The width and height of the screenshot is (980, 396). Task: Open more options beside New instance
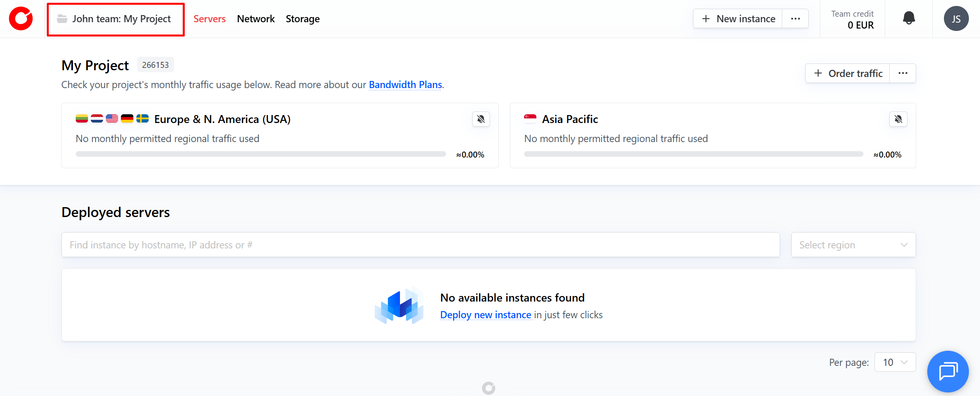pos(795,19)
